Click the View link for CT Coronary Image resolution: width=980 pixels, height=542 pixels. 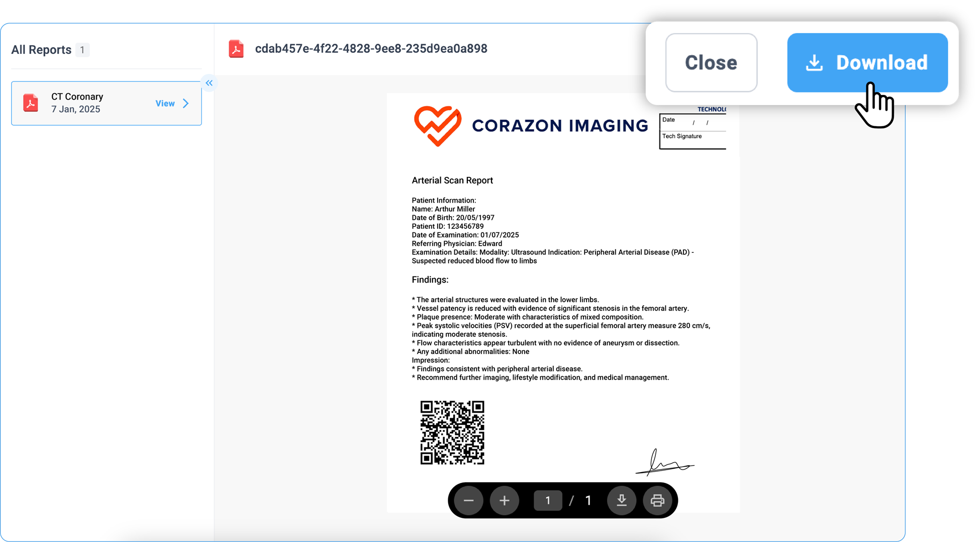pyautogui.click(x=165, y=103)
